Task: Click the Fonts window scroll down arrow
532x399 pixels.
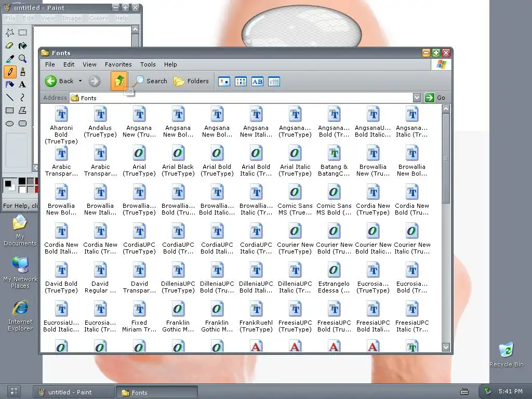Action: point(446,347)
